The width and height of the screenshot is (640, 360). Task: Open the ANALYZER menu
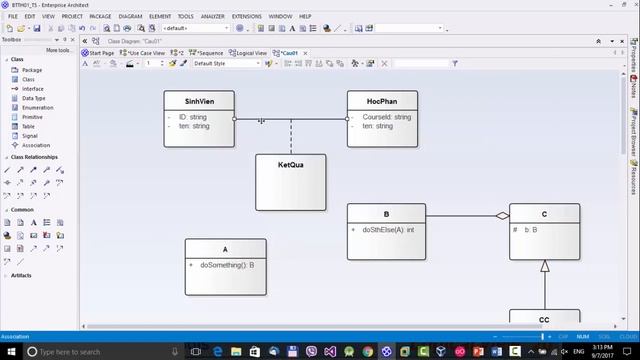pyautogui.click(x=213, y=16)
